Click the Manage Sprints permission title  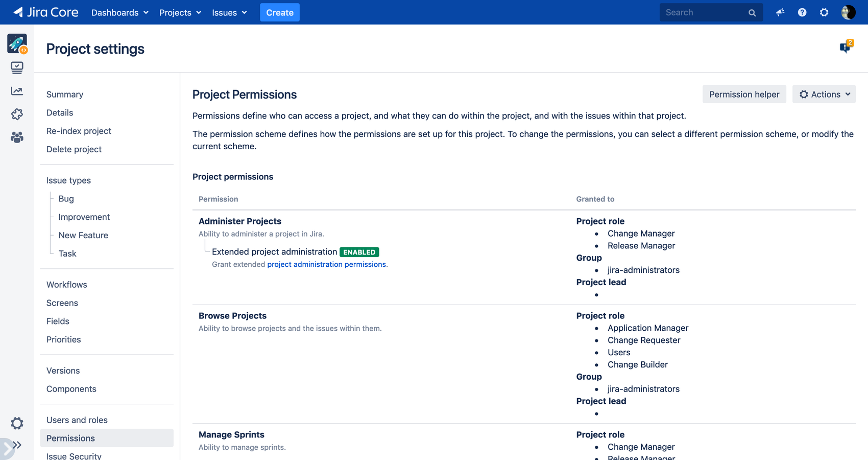(x=231, y=435)
